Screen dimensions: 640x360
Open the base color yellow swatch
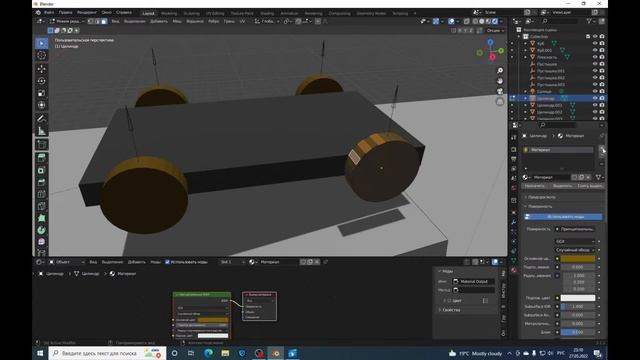point(578,258)
